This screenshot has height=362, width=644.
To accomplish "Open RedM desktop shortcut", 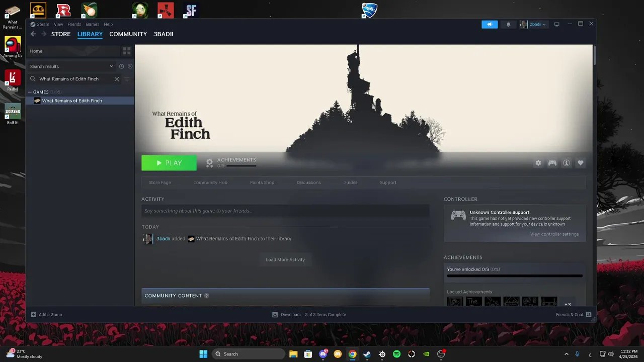I will [13, 80].
